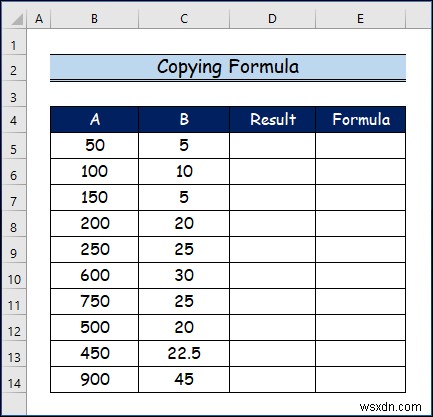Click the empty Formula cell in row 9
Screen dimensions: 433x417
click(x=361, y=250)
